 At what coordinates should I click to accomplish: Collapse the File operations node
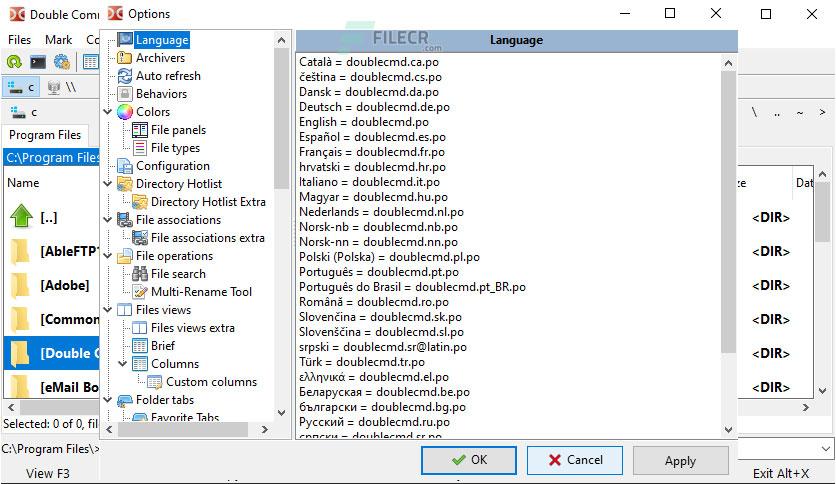[108, 256]
